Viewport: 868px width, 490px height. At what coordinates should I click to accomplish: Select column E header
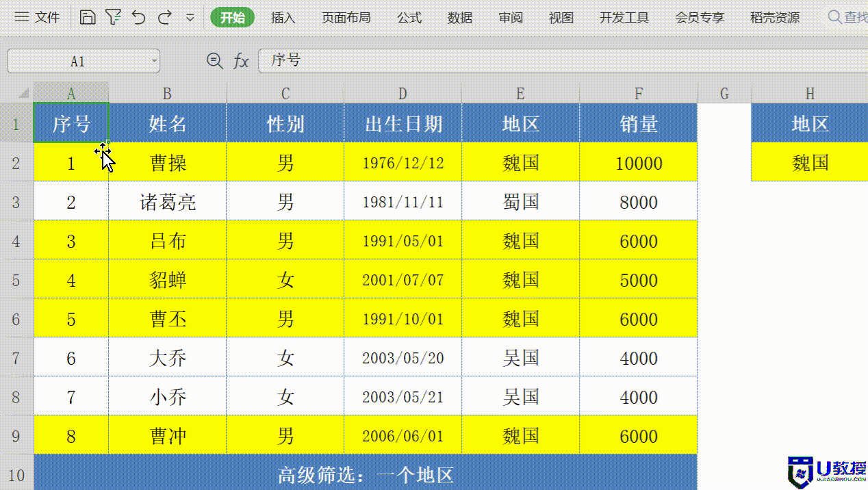(x=521, y=93)
